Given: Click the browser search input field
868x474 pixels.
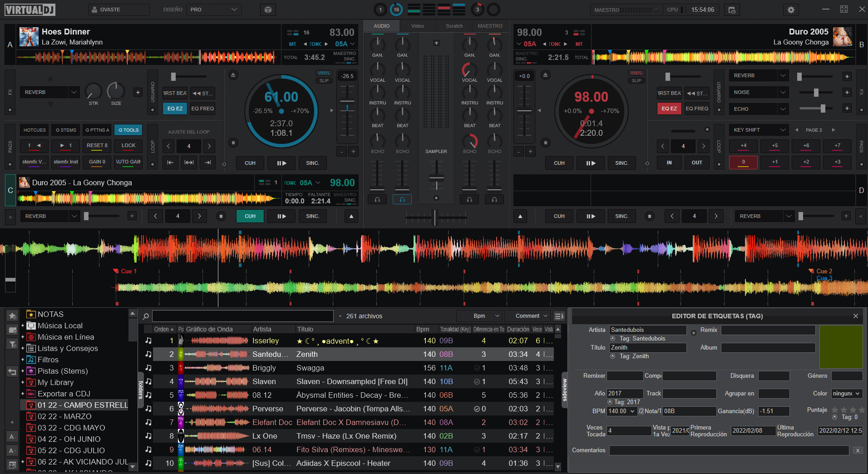Looking at the screenshot, I should (x=243, y=316).
